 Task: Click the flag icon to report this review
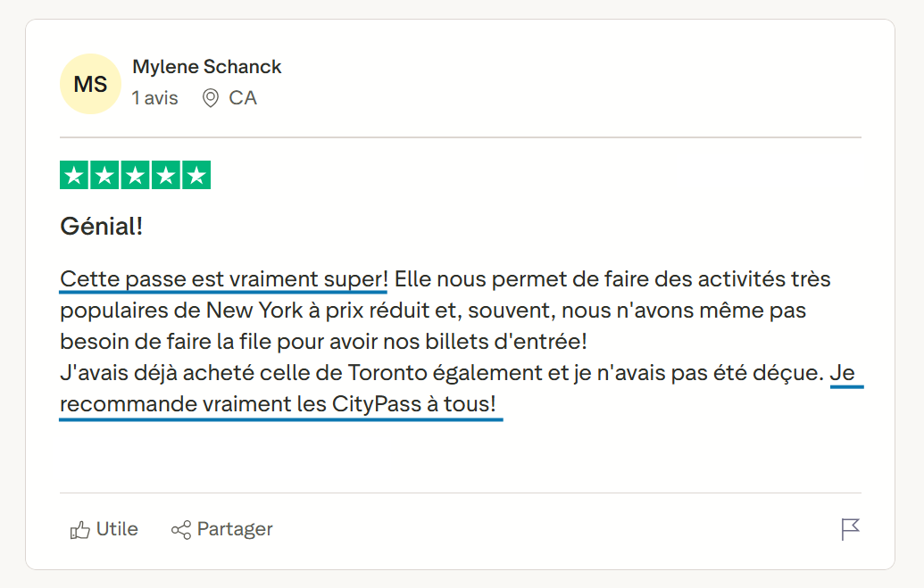(x=850, y=528)
